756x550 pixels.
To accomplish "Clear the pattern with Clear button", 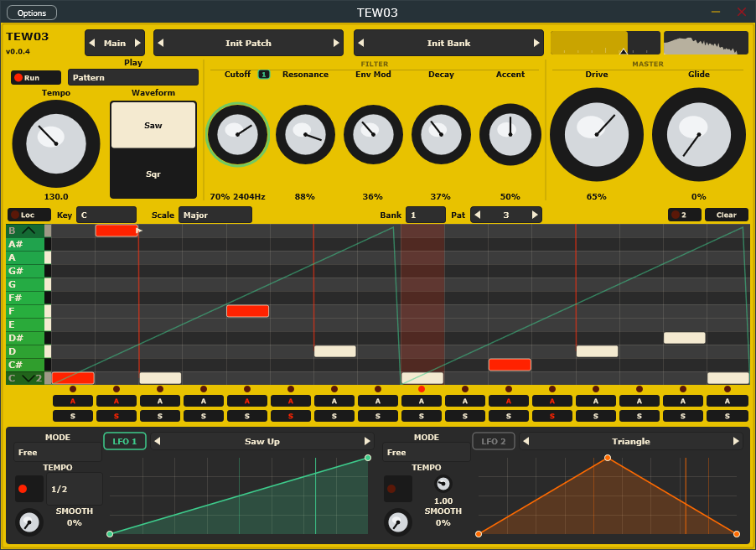I will tap(726, 215).
